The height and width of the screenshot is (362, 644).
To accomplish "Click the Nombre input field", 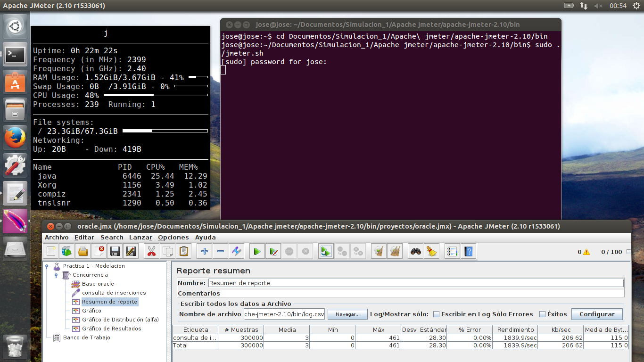I will pos(416,283).
